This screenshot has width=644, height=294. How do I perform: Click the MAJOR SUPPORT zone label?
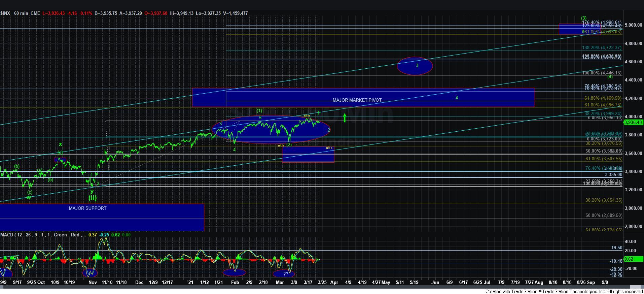tap(87, 208)
